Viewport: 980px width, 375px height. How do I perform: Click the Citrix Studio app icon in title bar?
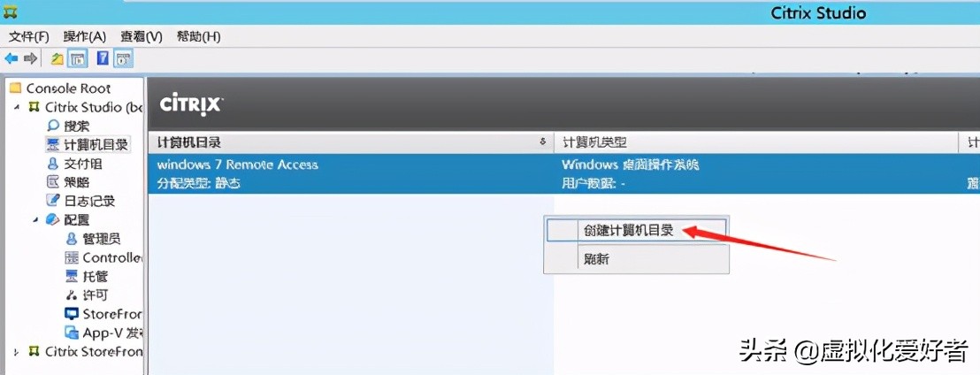coord(11,11)
